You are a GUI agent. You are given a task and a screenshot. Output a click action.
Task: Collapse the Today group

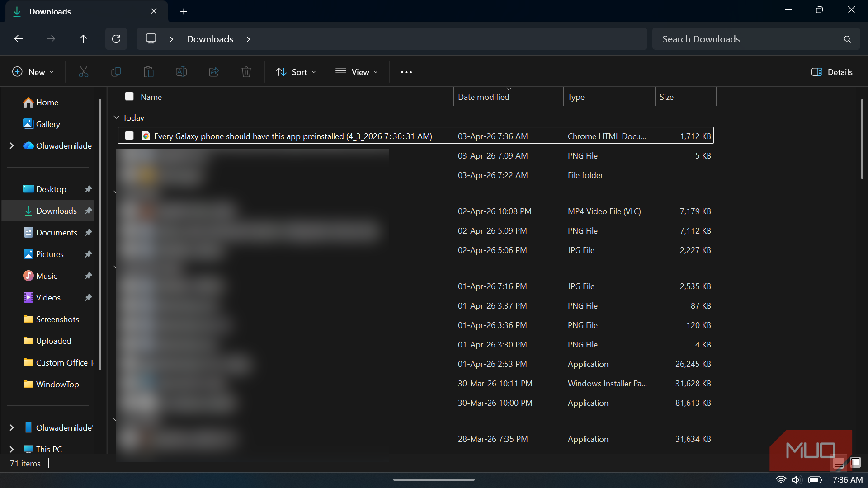[116, 117]
